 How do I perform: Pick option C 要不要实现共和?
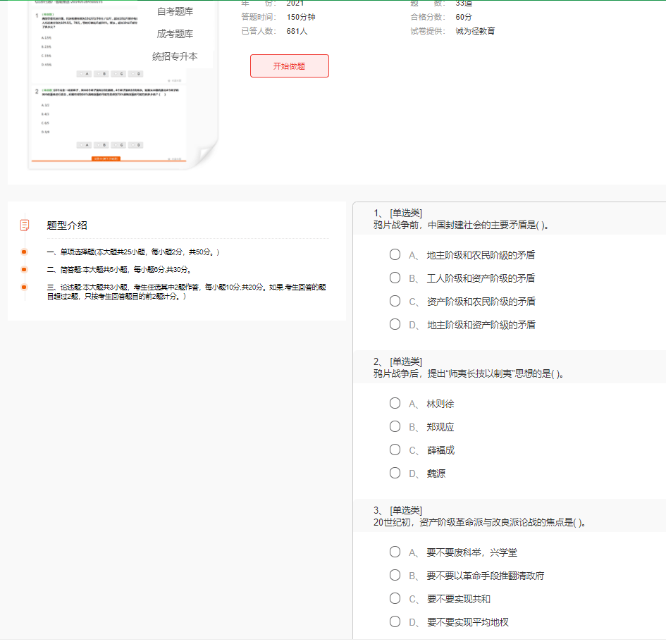pos(395,599)
